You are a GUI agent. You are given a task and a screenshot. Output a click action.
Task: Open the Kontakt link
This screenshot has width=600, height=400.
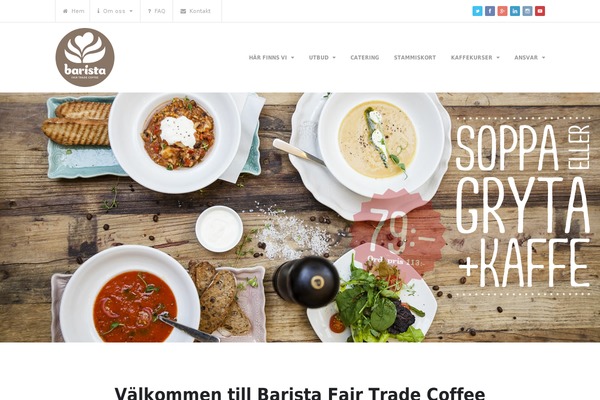tap(195, 11)
